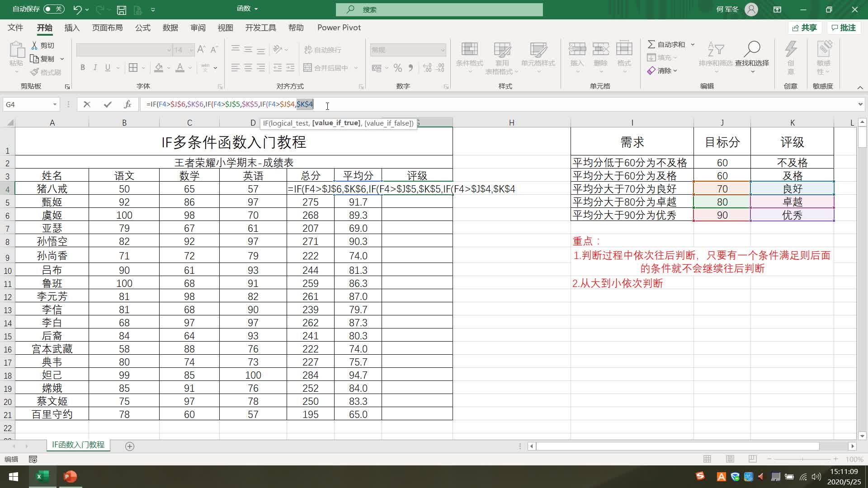Screen dimensions: 868x488
Task: Click the Align Left icon
Action: (x=236, y=68)
